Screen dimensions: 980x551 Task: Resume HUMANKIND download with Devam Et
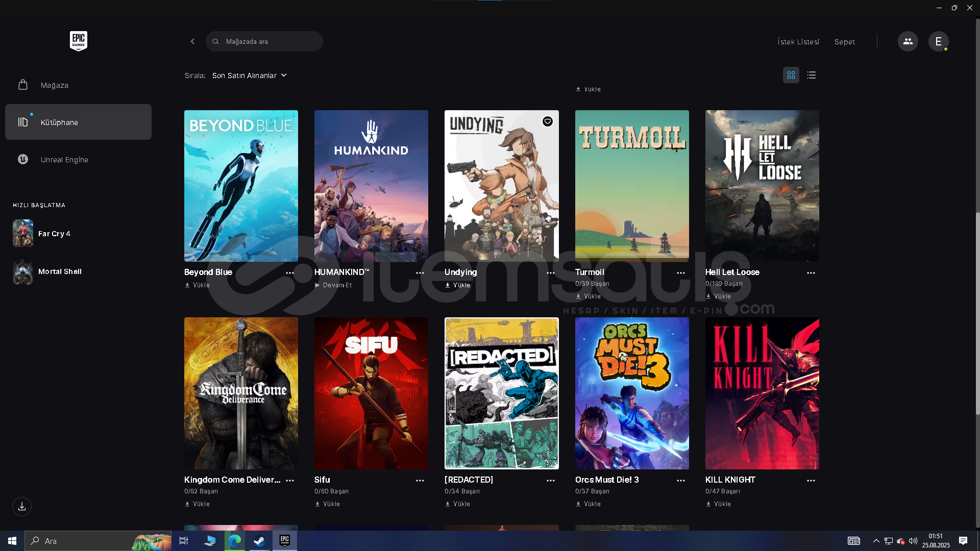(x=333, y=285)
